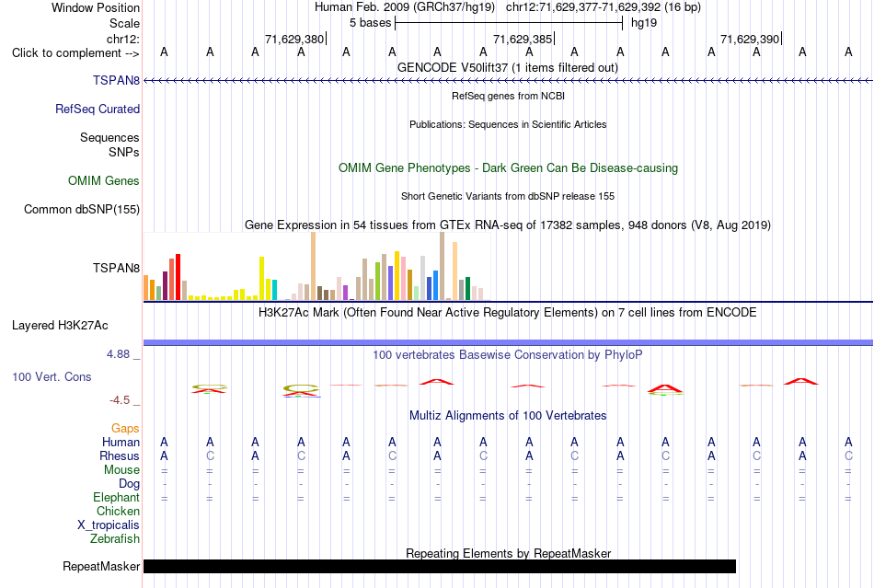874x588 pixels.
Task: Click the Sequences track label
Action: coord(109,137)
